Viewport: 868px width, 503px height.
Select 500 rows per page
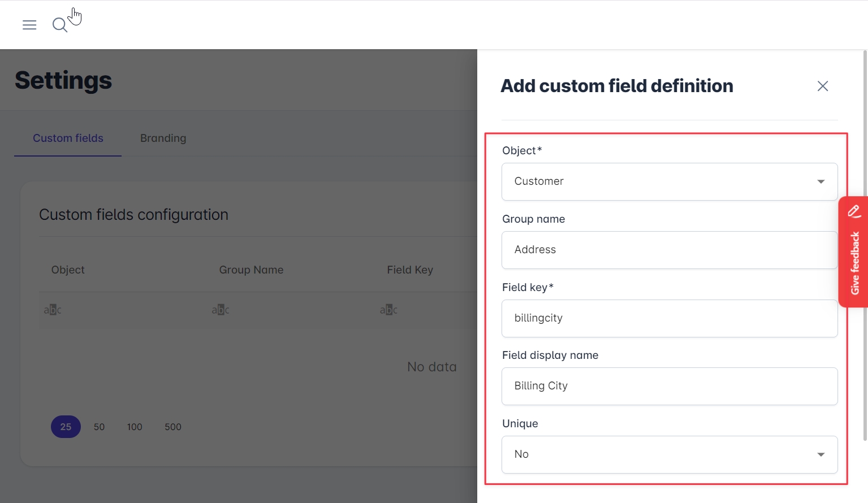coord(173,427)
